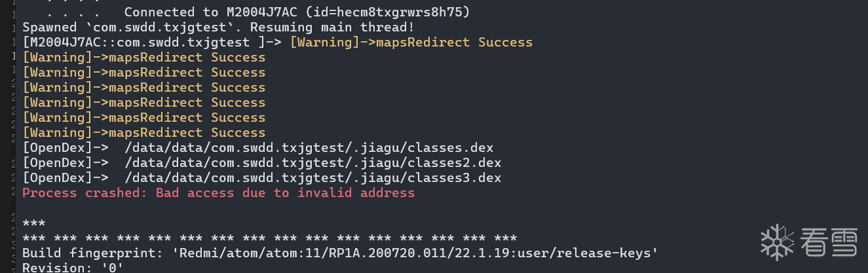This screenshot has width=868, height=273.
Task: Click the last mapsRedirect Success warning
Action: [x=144, y=132]
